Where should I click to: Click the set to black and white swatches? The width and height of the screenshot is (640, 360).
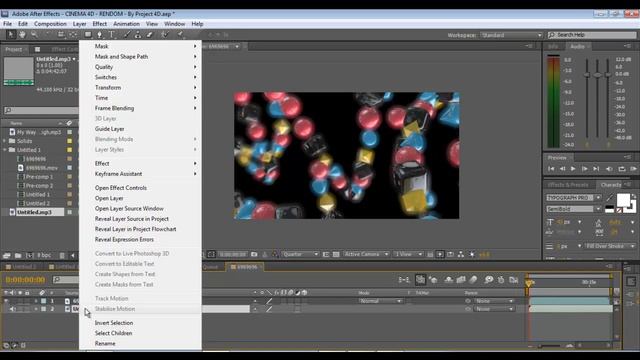pos(609,209)
